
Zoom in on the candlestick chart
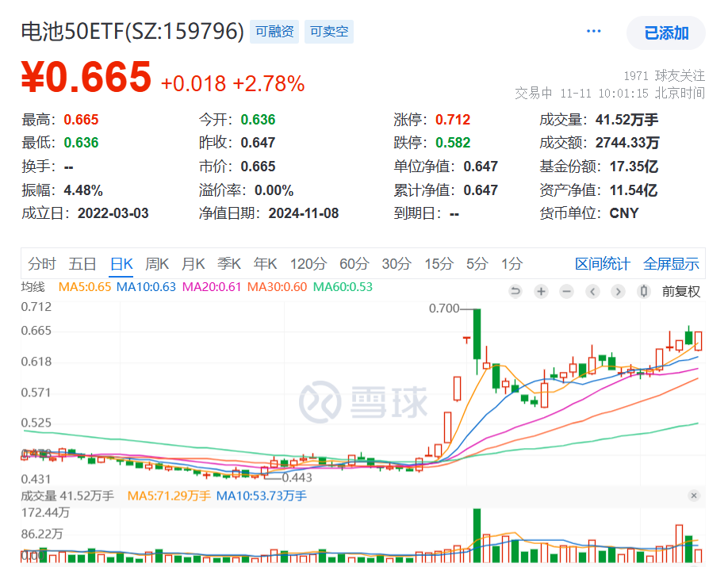(x=541, y=292)
